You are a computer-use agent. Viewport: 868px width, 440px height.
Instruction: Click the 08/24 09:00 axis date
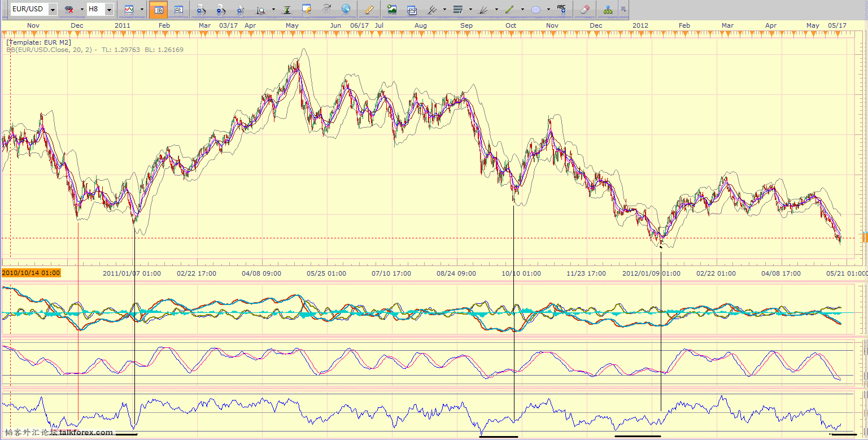456,273
